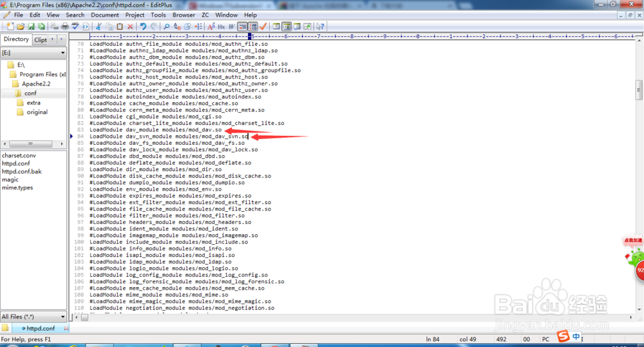Click the Sogou S input method icon

(x=563, y=336)
